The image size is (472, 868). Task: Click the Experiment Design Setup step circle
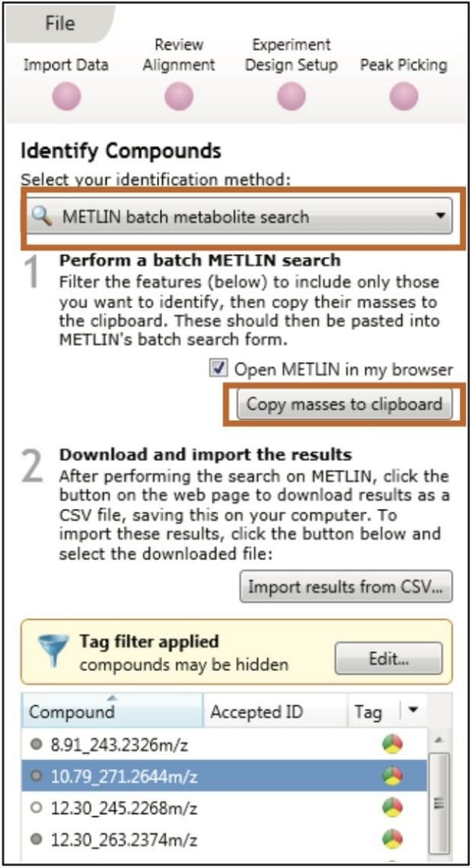pos(291,97)
